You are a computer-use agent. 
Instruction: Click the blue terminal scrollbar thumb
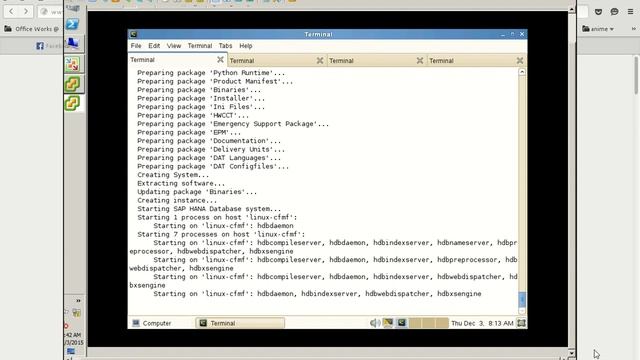[522, 300]
